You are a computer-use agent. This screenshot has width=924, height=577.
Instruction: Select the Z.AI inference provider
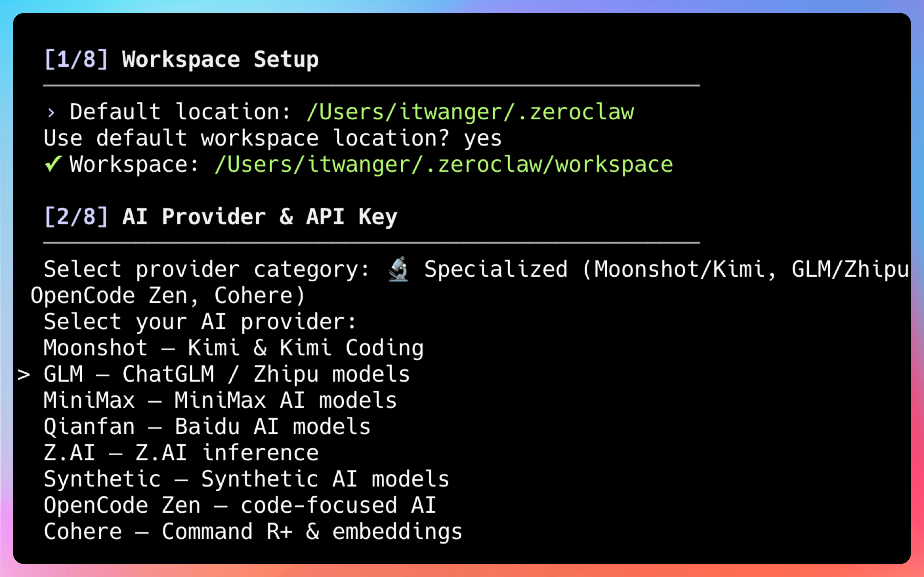click(181, 453)
